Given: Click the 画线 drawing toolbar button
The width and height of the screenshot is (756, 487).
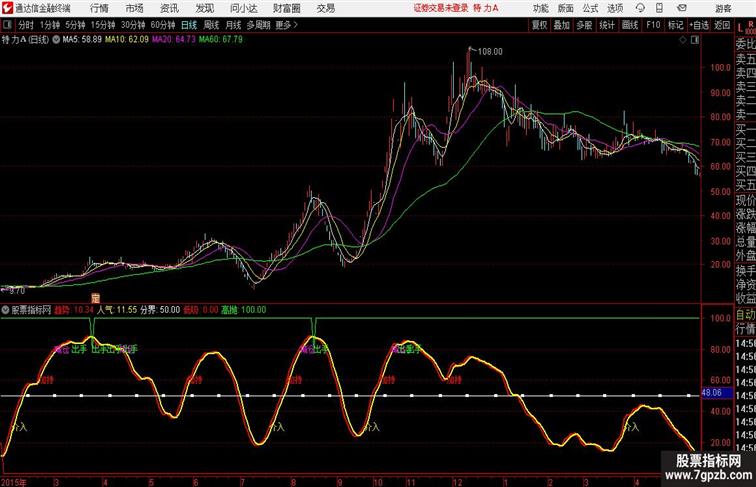Looking at the screenshot, I should tap(630, 25).
